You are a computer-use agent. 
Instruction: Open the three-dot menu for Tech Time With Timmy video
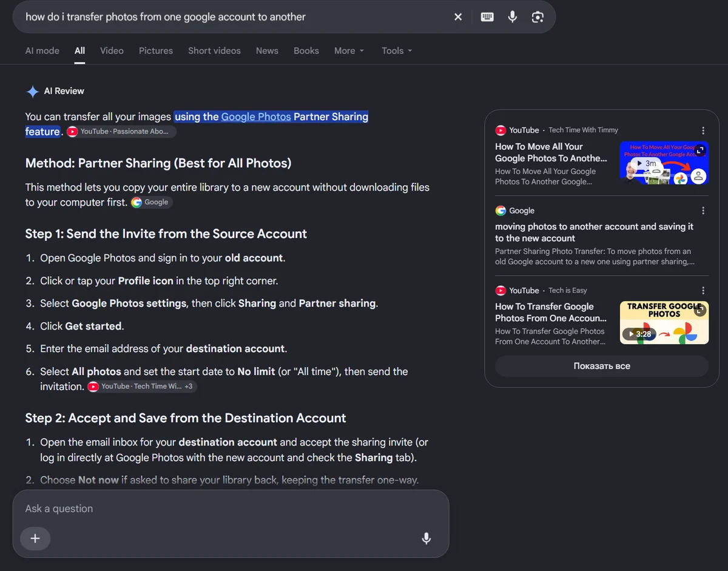point(703,130)
